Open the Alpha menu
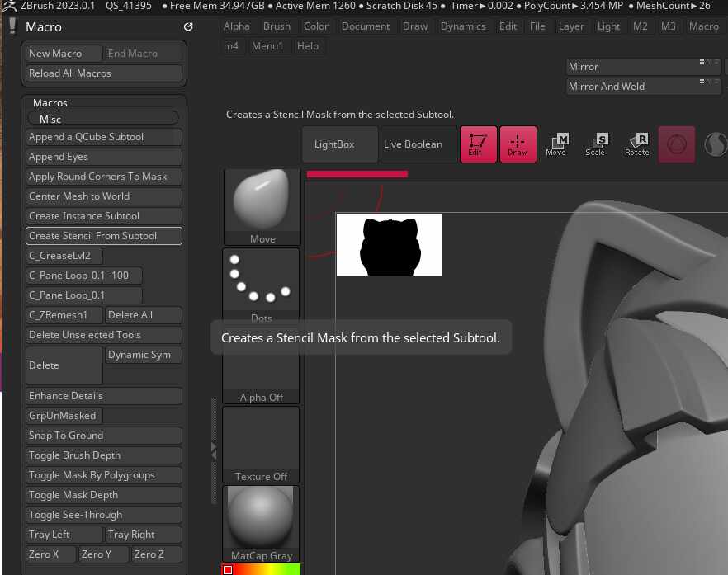The width and height of the screenshot is (728, 575). point(236,26)
